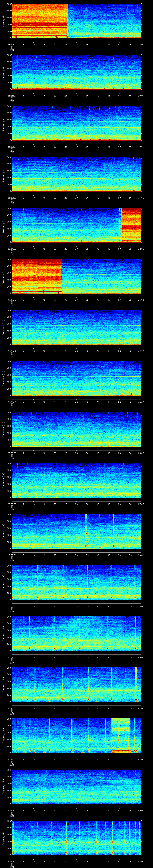Open the spectrogram panel starting at 23:29:00
Screen dimensions: 153x868
pos(76,123)
